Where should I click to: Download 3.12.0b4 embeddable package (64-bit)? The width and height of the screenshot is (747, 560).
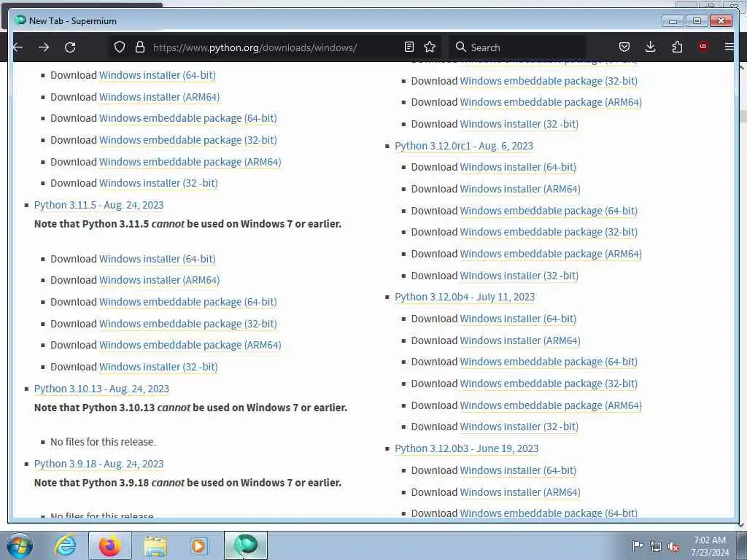[549, 362]
